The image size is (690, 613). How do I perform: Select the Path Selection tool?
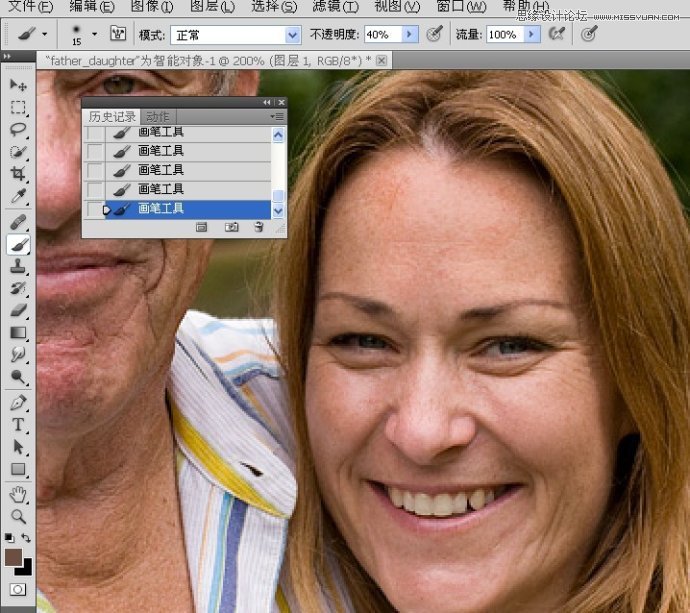coord(18,447)
